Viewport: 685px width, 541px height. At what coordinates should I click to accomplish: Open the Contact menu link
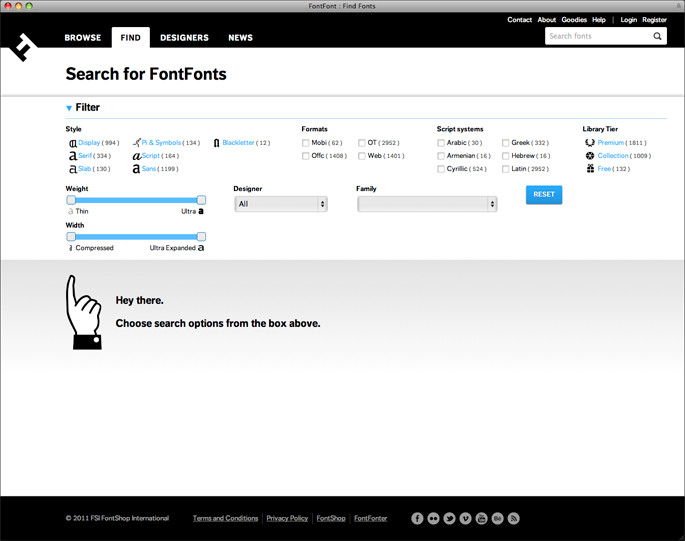point(519,20)
